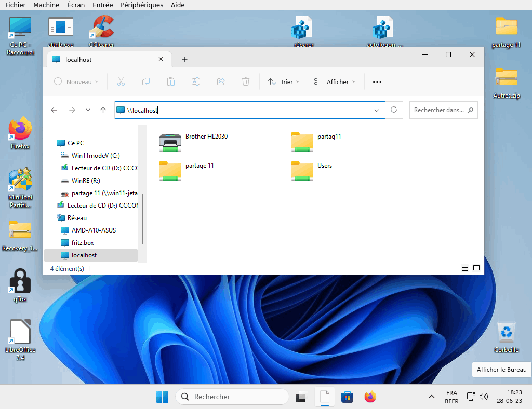Select the Autres.zip desktop file
532x409 pixels.
[506, 83]
